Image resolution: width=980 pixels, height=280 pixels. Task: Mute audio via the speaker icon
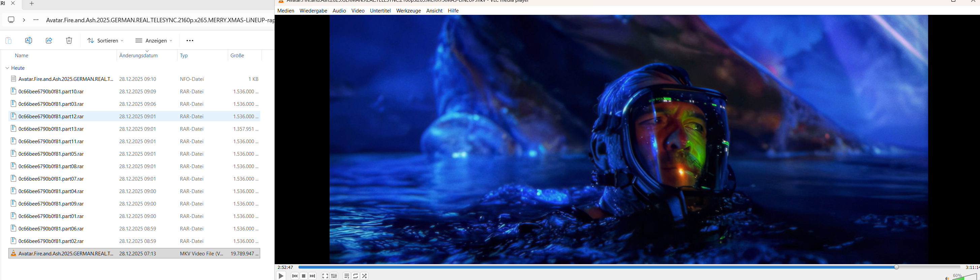[x=947, y=278]
